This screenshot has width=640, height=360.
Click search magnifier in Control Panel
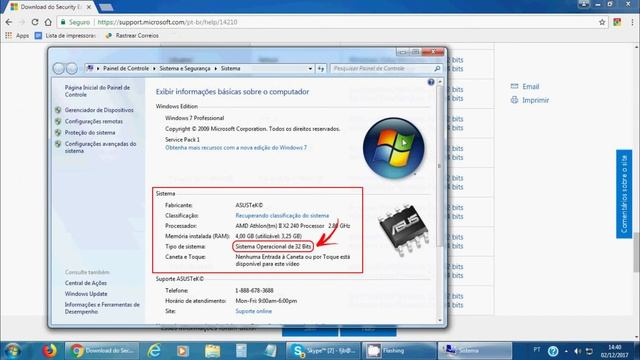437,69
